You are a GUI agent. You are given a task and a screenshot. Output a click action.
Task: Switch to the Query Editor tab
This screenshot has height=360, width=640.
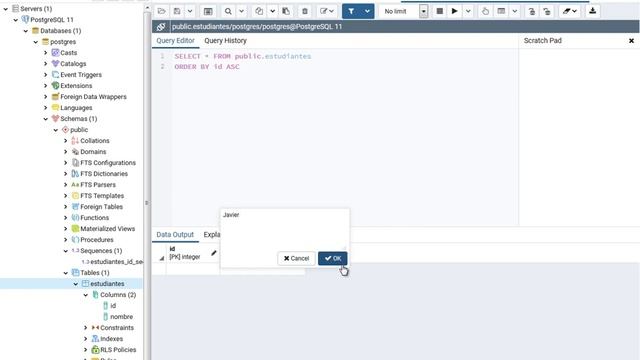pyautogui.click(x=176, y=41)
